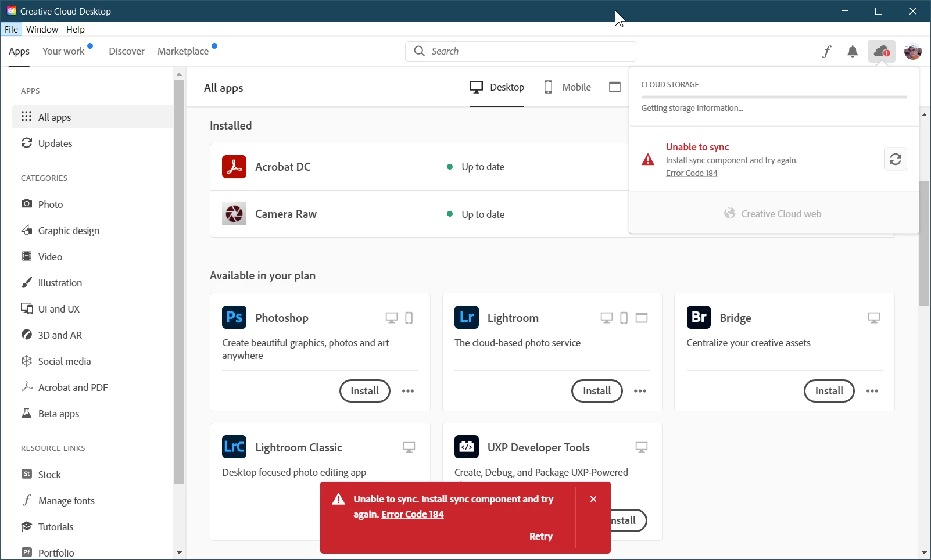Open Error Code 184 link in cloud panel
The width and height of the screenshot is (931, 560).
tap(692, 173)
